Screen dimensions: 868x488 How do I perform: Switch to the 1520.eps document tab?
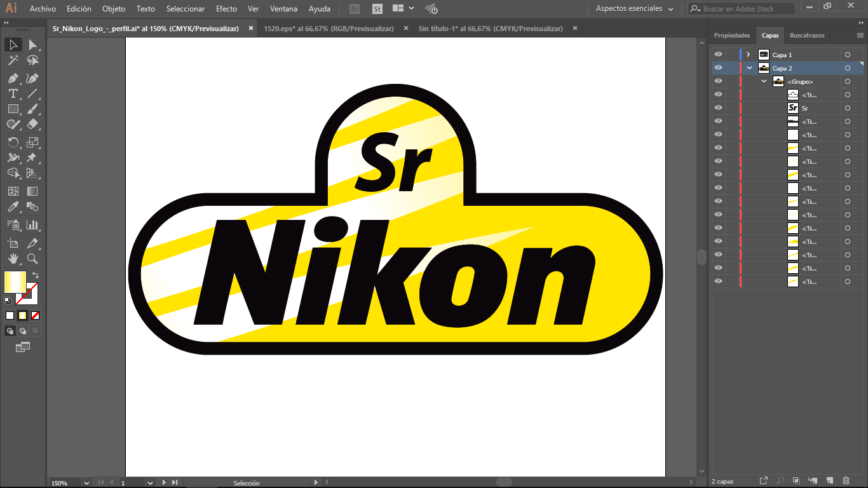tap(329, 29)
